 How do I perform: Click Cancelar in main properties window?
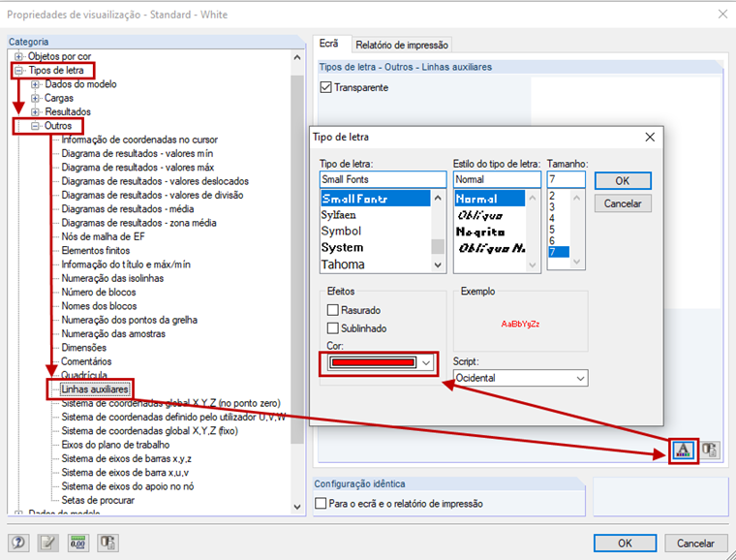tap(695, 544)
